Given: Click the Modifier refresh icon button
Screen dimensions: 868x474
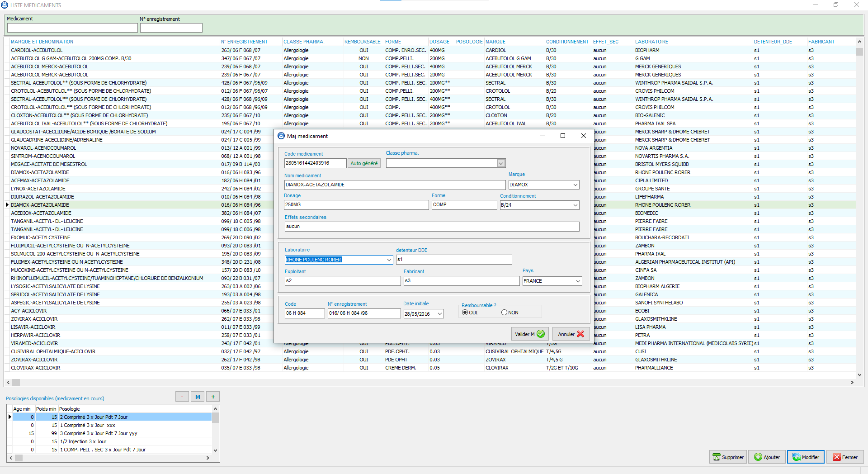Looking at the screenshot, I should pyautogui.click(x=806, y=457).
